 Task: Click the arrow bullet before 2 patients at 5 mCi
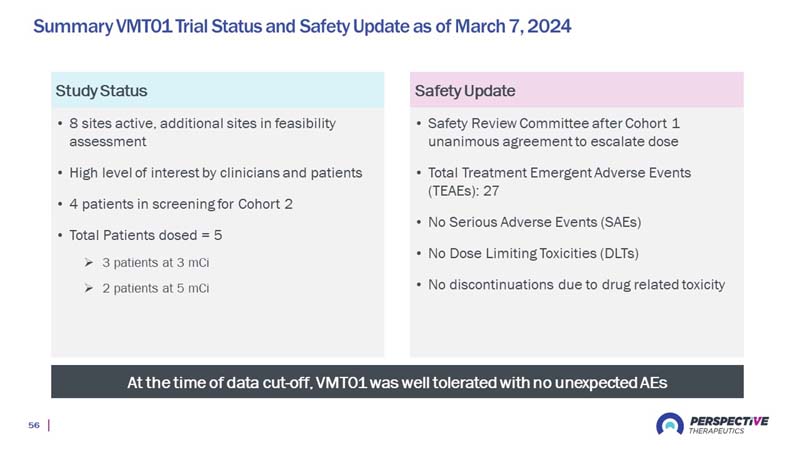[89, 288]
